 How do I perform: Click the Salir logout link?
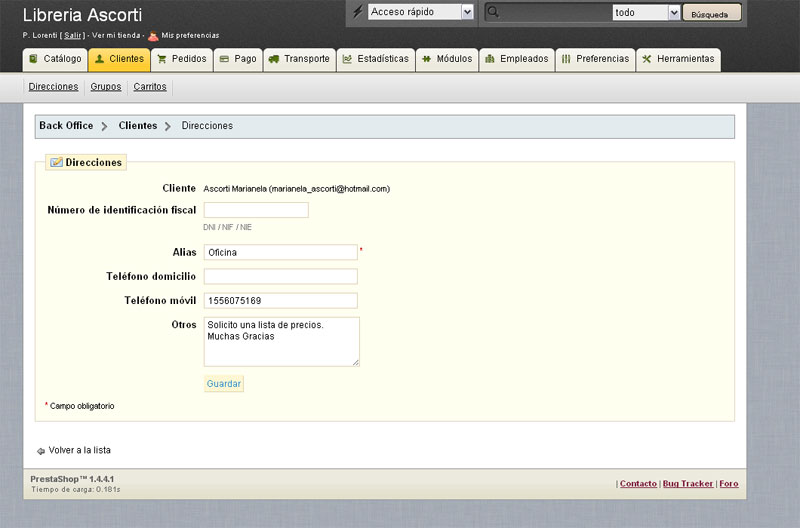(72, 35)
